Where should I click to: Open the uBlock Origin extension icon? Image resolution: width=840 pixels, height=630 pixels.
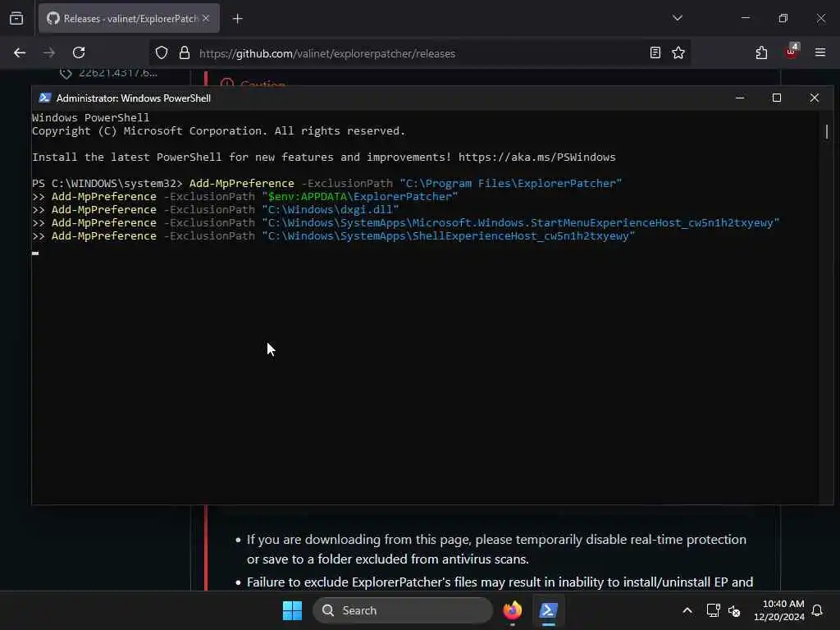(792, 52)
